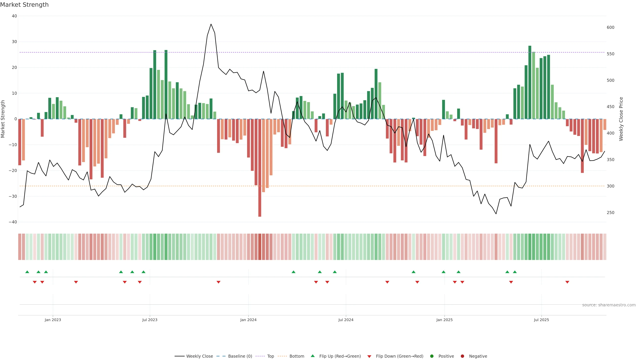
Task: Click the source: sharemaestro.com text
Action: coord(609,305)
